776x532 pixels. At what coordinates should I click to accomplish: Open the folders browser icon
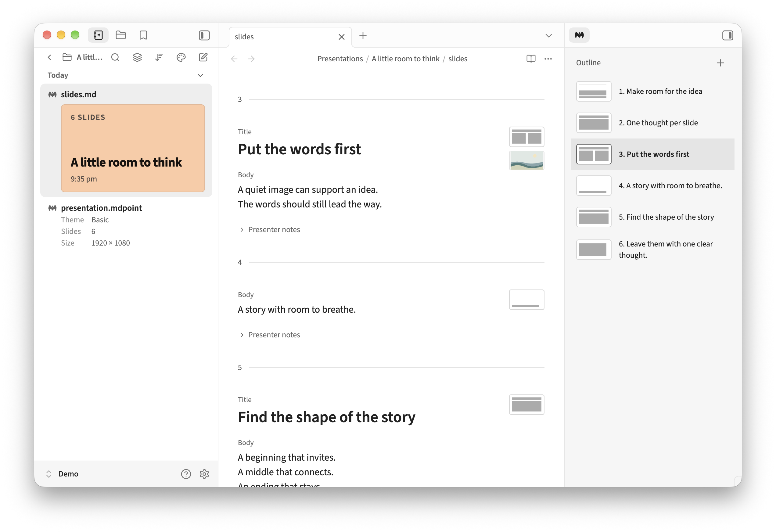[120, 35]
